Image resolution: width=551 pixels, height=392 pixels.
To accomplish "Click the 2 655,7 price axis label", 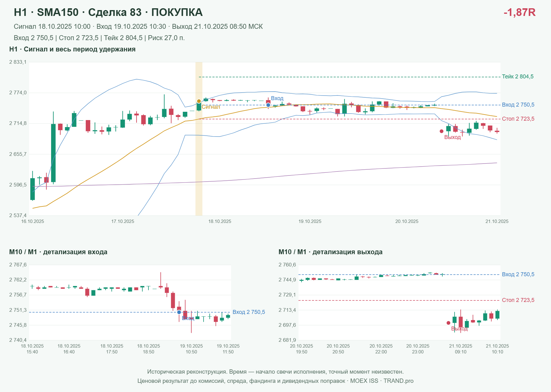I will [x=18, y=154].
